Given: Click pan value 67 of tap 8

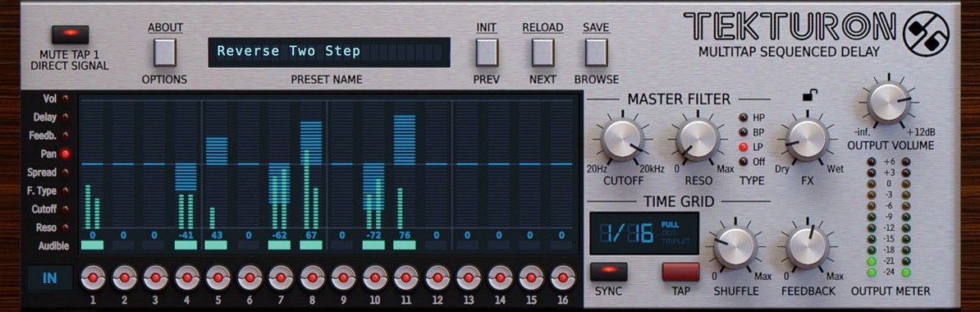Looking at the screenshot, I should click(310, 235).
